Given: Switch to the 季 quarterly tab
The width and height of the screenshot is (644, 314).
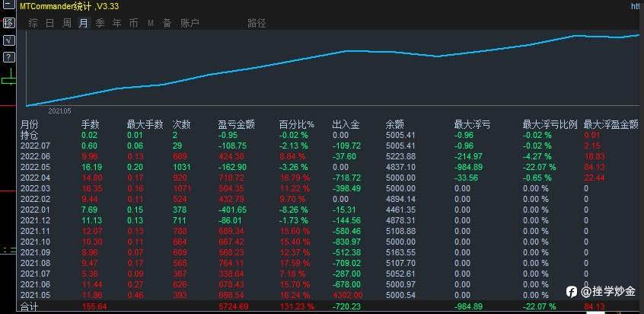Looking at the screenshot, I should pyautogui.click(x=100, y=23).
